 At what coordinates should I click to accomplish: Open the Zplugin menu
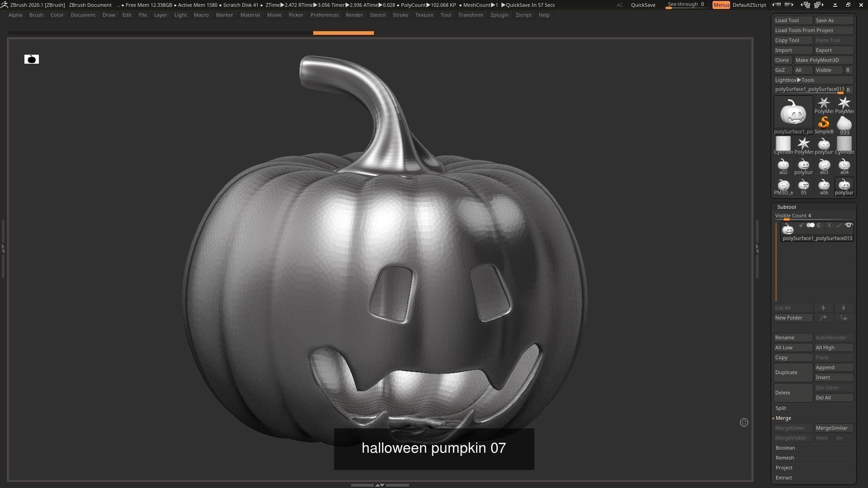[x=499, y=15]
